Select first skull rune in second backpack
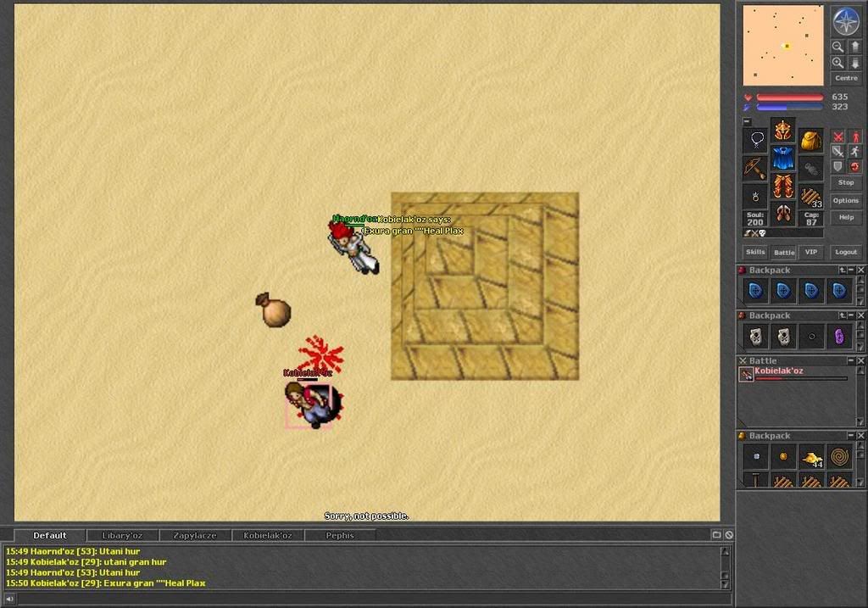Image resolution: width=868 pixels, height=608 pixels. click(x=755, y=336)
